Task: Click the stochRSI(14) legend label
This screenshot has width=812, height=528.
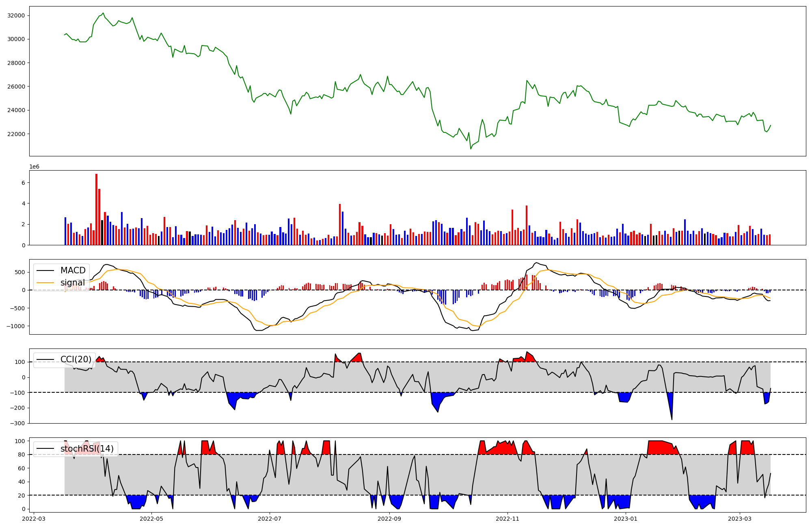Action: point(87,449)
